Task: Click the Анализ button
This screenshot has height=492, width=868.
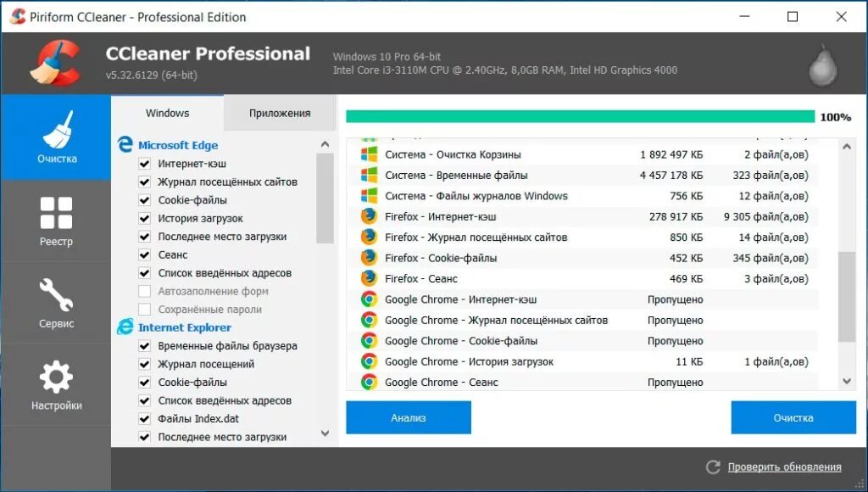Action: click(409, 417)
